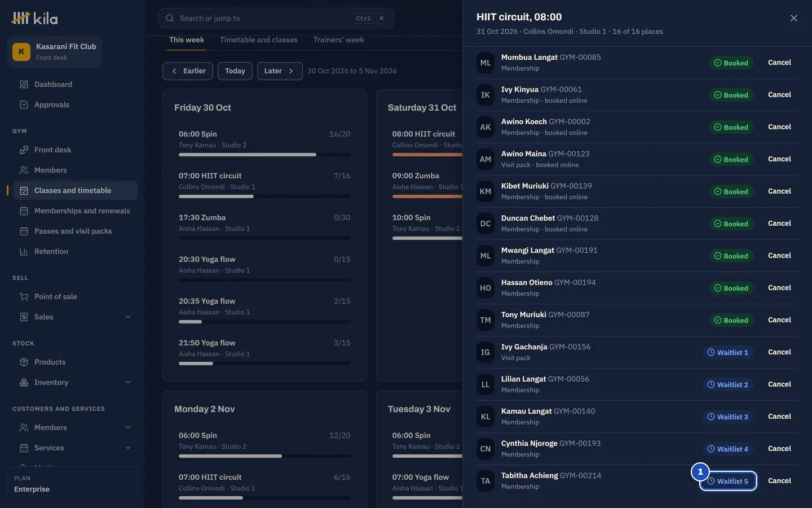This screenshot has width=812, height=508.
Task: Focus the Search or jump to field
Action: (x=276, y=18)
